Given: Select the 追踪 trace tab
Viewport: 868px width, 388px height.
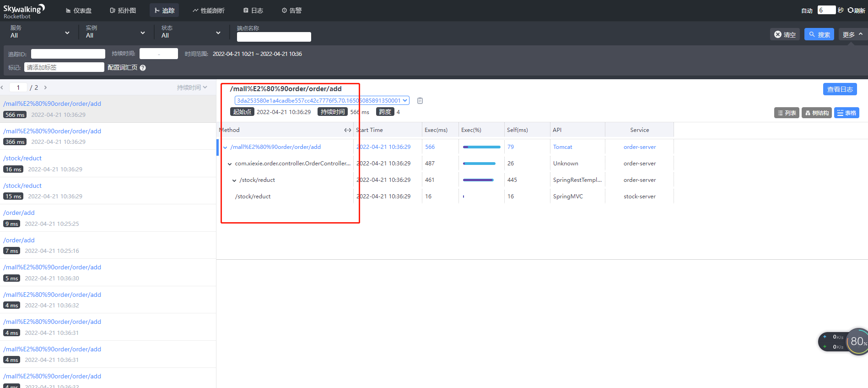Looking at the screenshot, I should 164,11.
